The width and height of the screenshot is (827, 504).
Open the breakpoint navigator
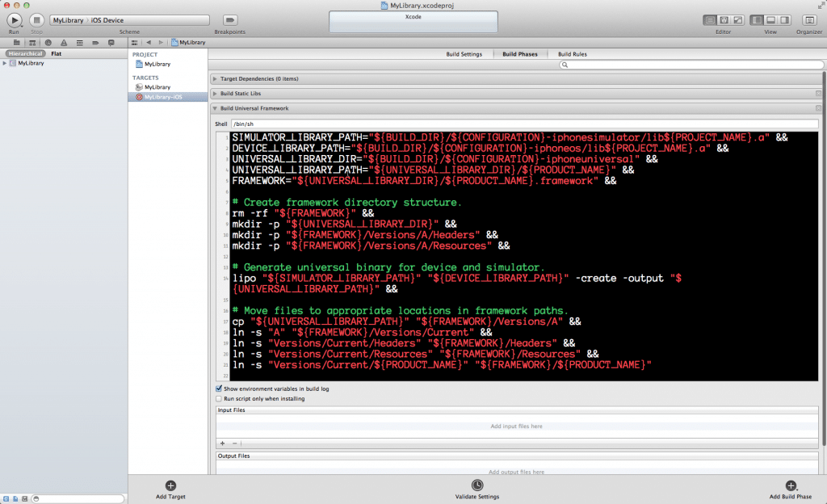point(95,43)
